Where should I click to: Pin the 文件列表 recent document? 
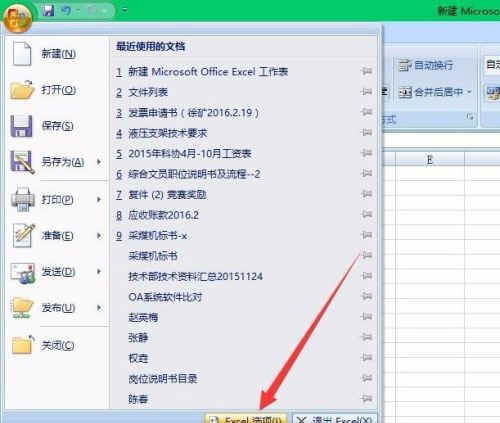(x=366, y=91)
